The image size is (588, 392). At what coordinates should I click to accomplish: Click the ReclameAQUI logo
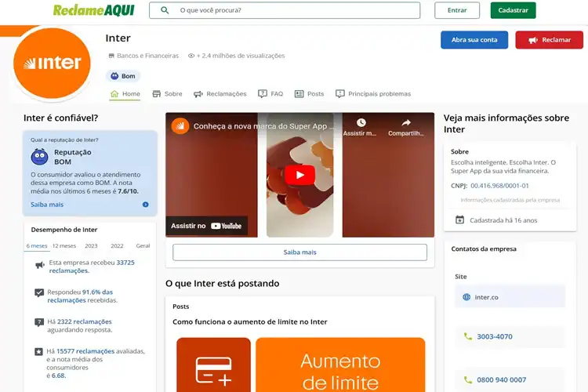[94, 10]
